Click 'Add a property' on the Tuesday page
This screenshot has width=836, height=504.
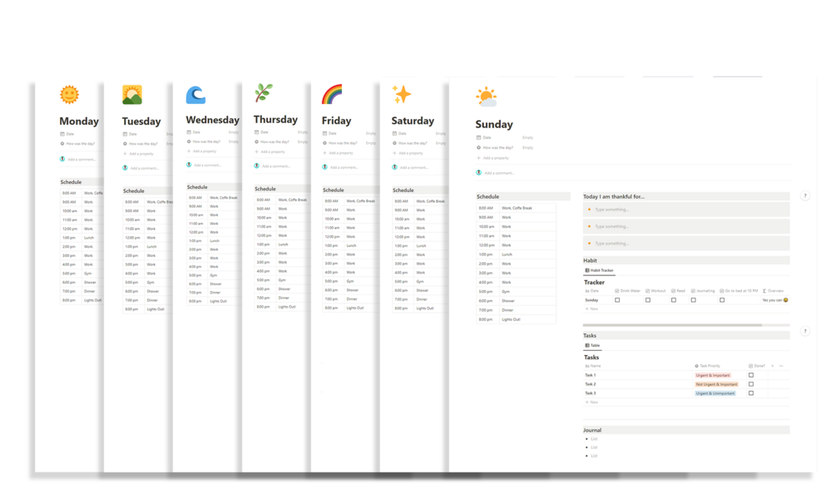pyautogui.click(x=138, y=154)
